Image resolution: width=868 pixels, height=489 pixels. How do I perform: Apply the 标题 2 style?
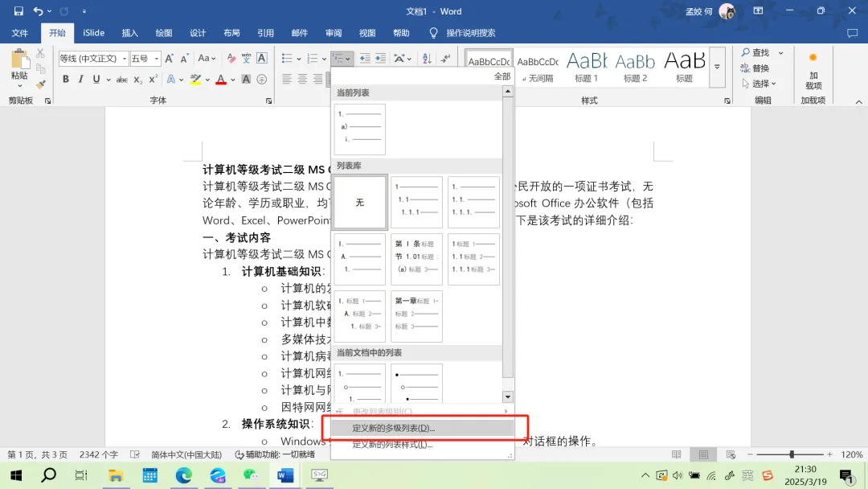635,67
